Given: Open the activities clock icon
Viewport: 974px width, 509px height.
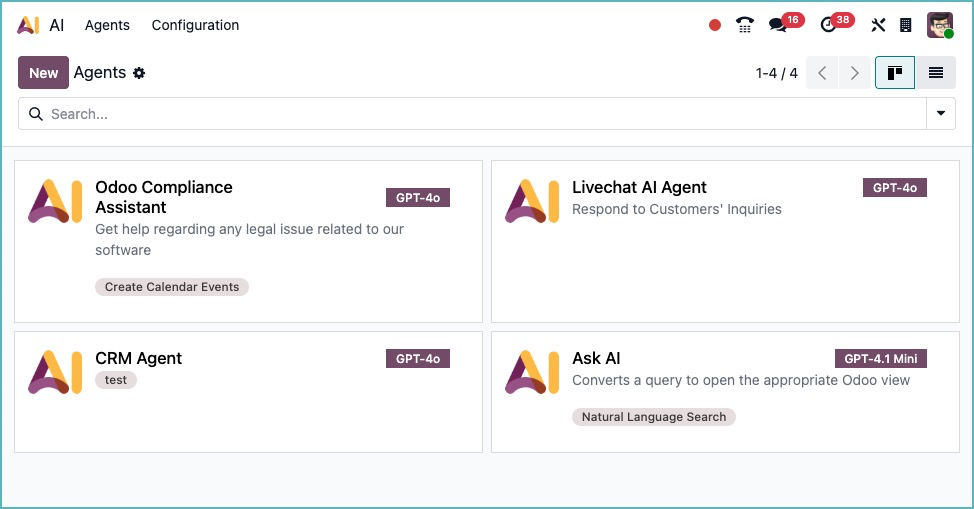Looking at the screenshot, I should (828, 25).
